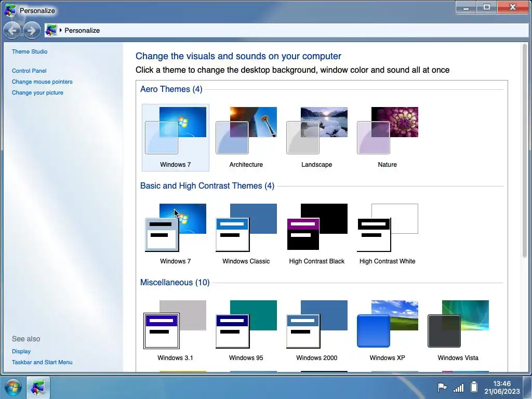Apply the Windows Classic theme

(246, 234)
